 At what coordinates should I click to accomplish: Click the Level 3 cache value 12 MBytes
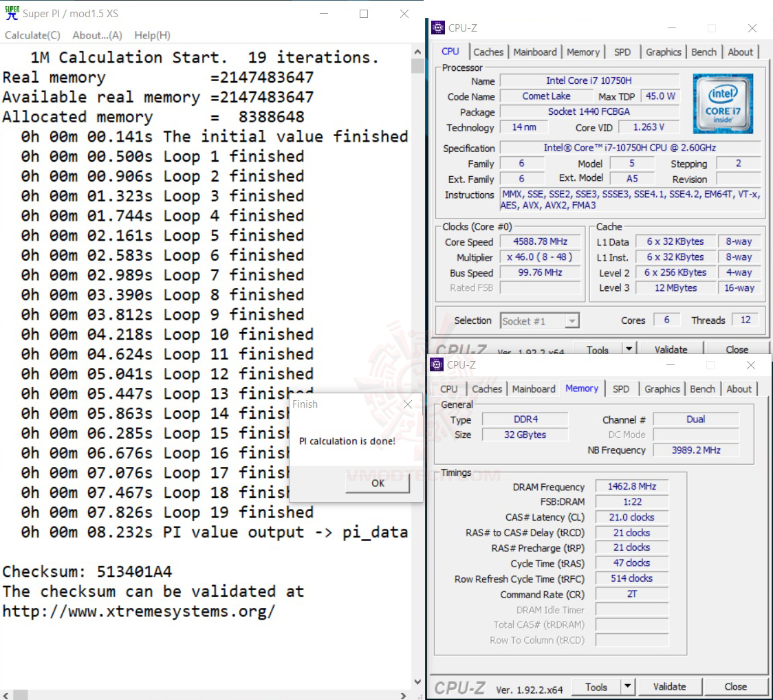click(675, 288)
